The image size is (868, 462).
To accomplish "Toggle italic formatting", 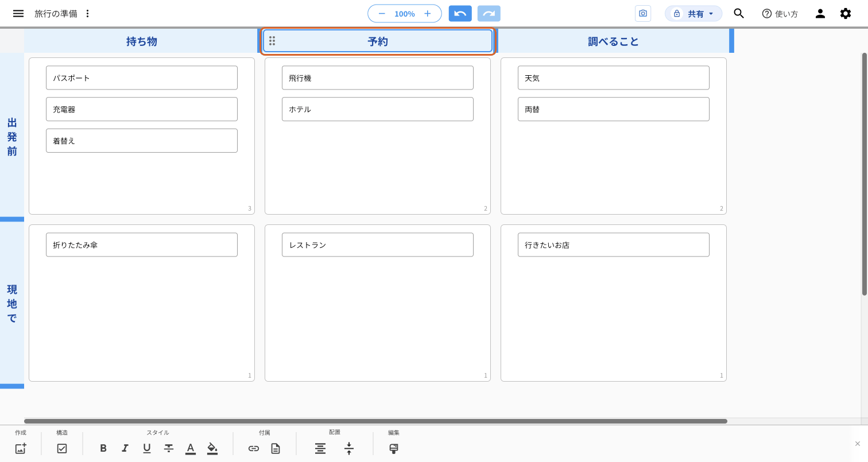I will (x=125, y=448).
